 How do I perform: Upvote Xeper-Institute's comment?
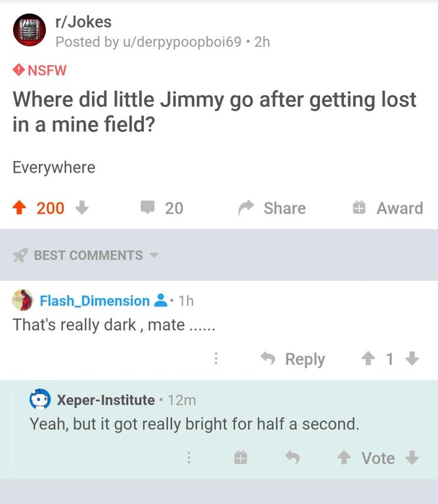[345, 458]
